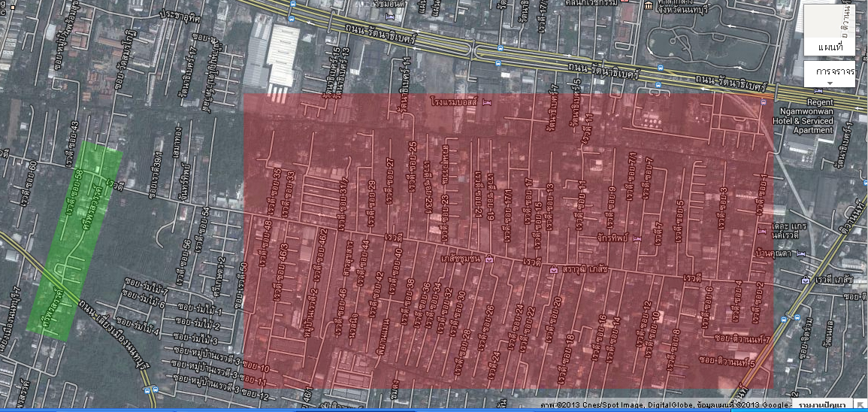Switch to แผนที่ map view
The image size is (868, 412).
[x=830, y=47]
